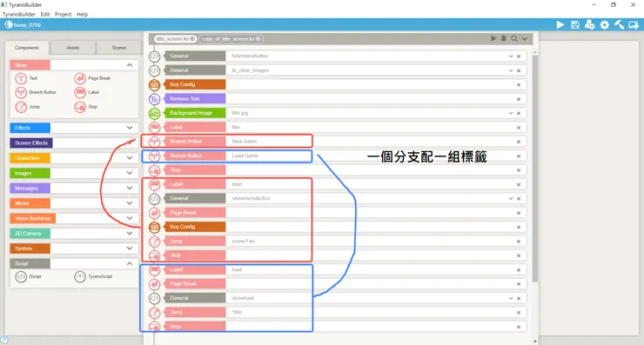Preview the game with top Play icon
The height and width of the screenshot is (345, 644).
point(560,25)
